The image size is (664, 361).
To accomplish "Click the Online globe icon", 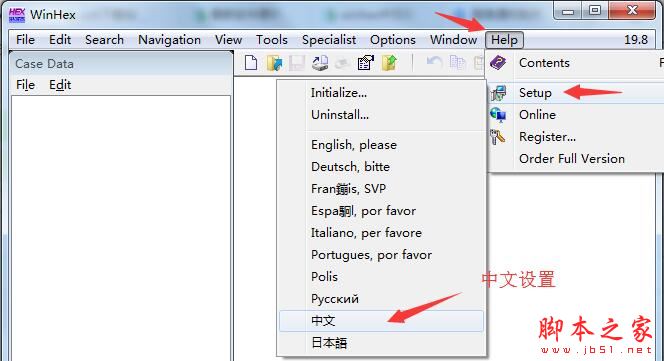I will tap(498, 114).
